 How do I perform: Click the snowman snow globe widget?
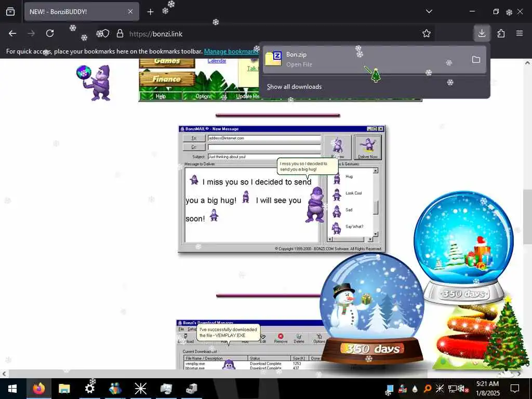(x=372, y=309)
